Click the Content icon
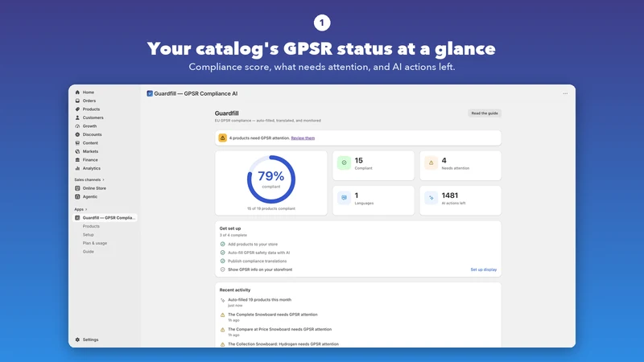 point(77,143)
